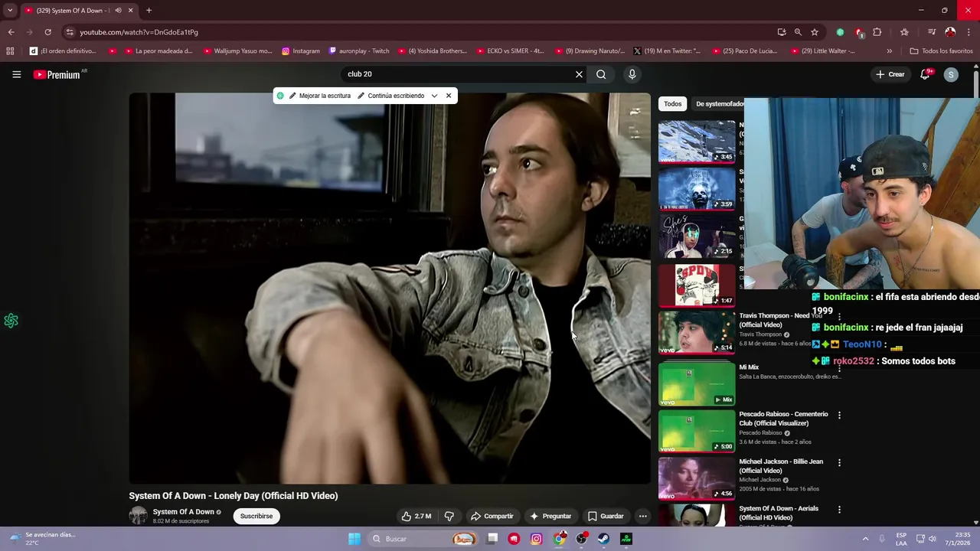Open options menu for Pescado Rabioso video
This screenshot has height=551, width=980.
(839, 416)
